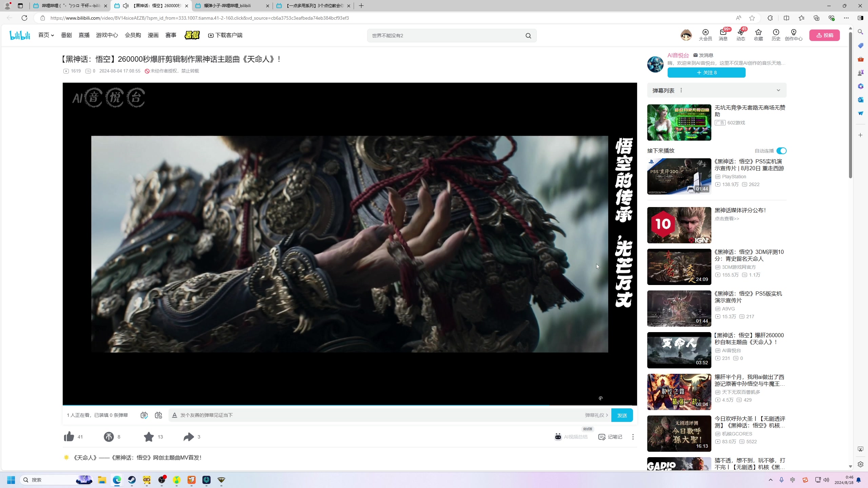This screenshot has height=488, width=868.
Task: Open 番剧 nav item
Action: pos(66,35)
